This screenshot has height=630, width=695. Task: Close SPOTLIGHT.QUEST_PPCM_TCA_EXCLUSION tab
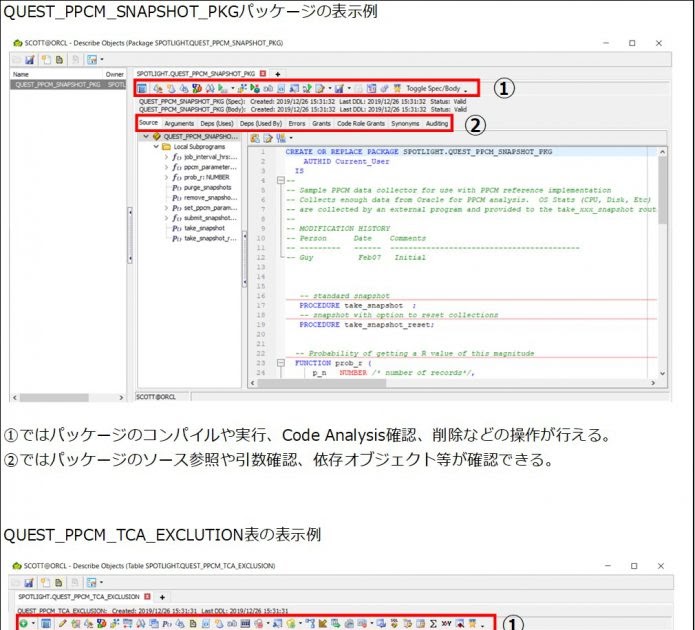click(148, 597)
